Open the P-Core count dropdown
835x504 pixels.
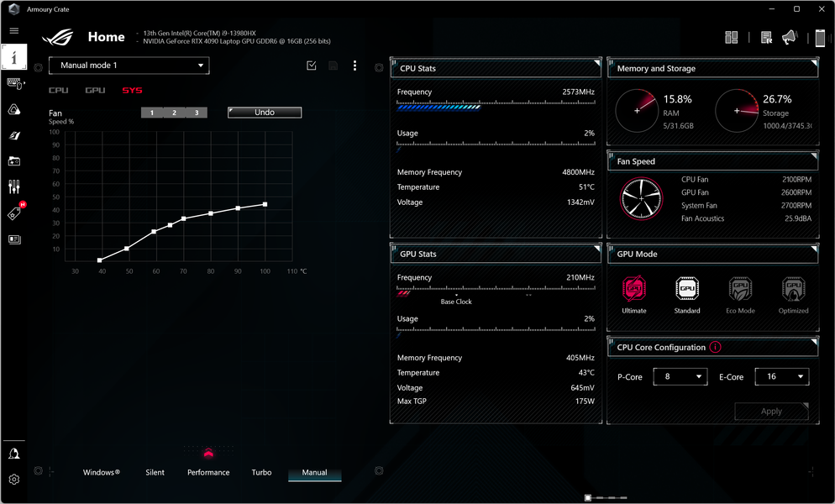coord(680,376)
